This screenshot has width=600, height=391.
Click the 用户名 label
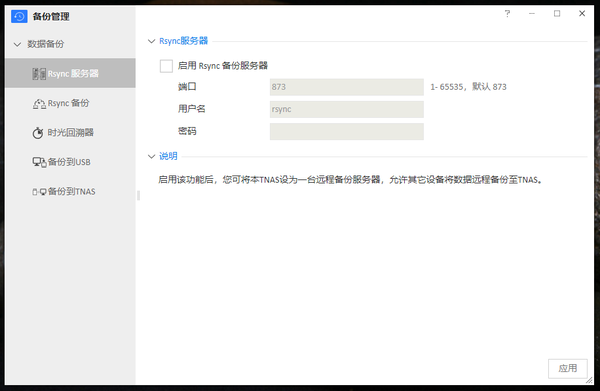[x=192, y=109]
